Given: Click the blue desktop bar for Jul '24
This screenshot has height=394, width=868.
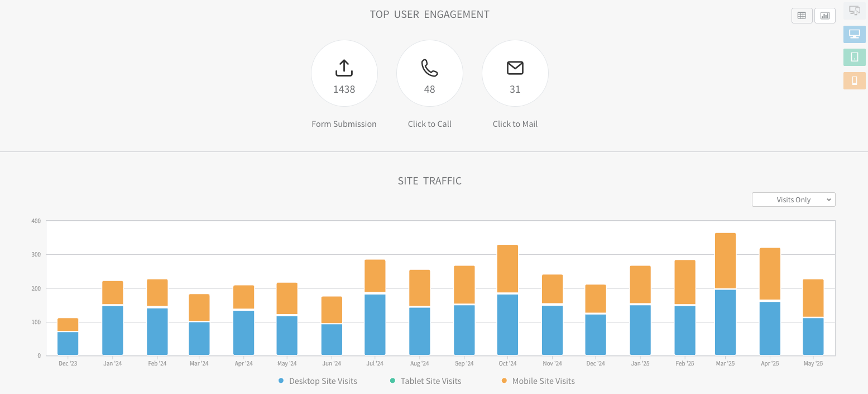Looking at the screenshot, I should point(375,325).
